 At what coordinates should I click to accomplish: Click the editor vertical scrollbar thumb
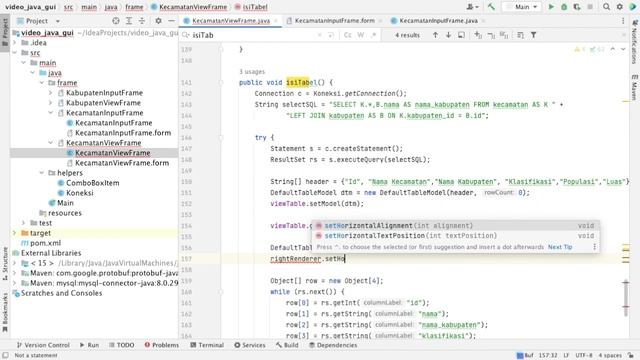click(x=626, y=297)
